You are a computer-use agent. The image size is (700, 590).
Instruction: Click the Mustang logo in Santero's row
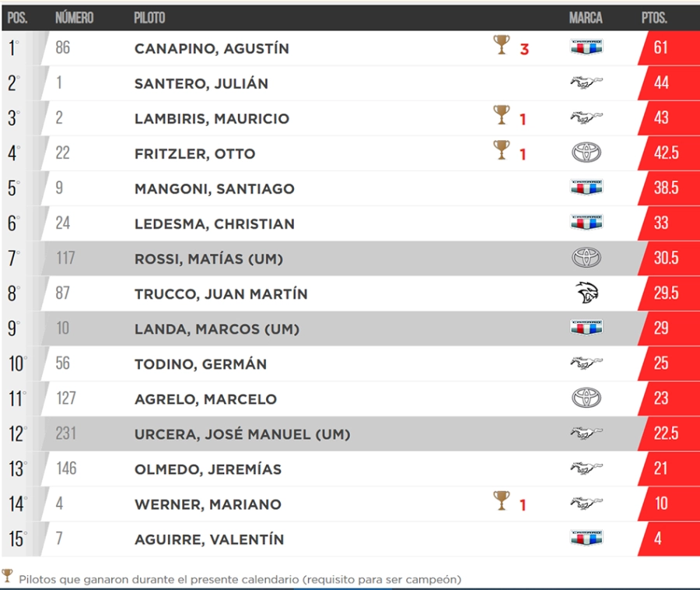[x=586, y=83]
